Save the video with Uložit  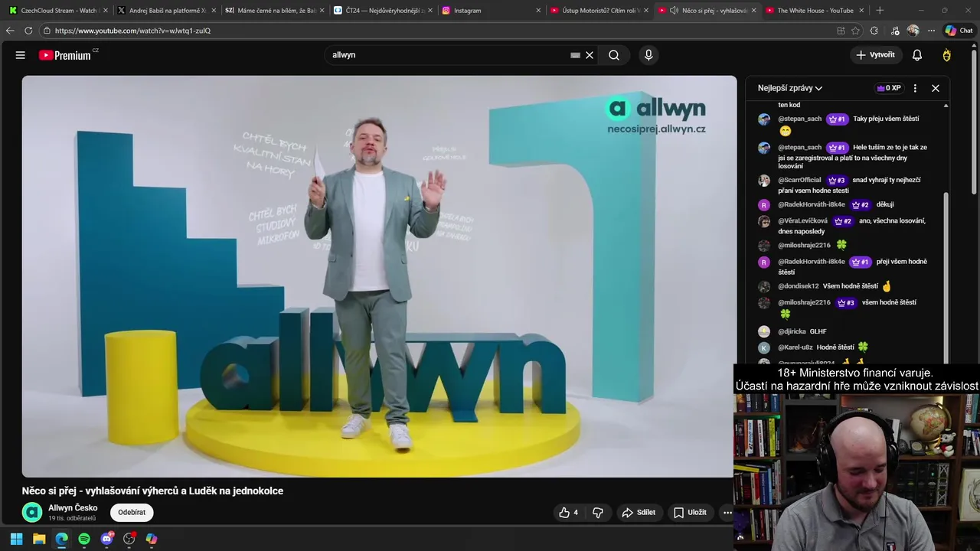(690, 513)
